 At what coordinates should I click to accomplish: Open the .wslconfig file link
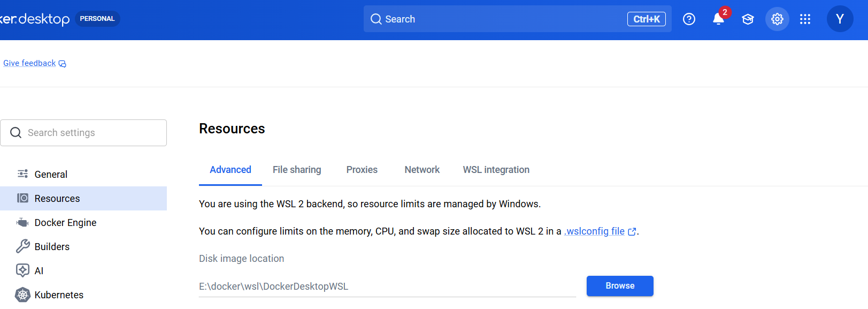[600, 231]
